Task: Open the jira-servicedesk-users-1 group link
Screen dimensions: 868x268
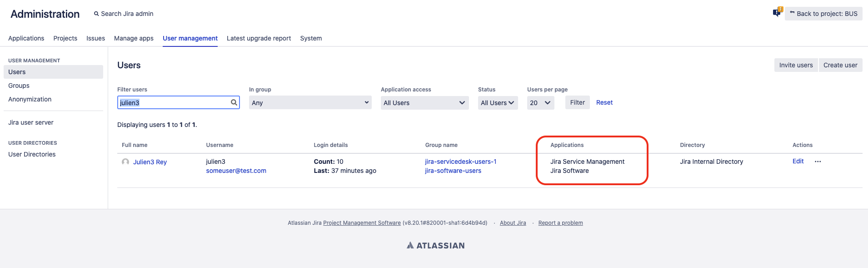Action: tap(460, 162)
